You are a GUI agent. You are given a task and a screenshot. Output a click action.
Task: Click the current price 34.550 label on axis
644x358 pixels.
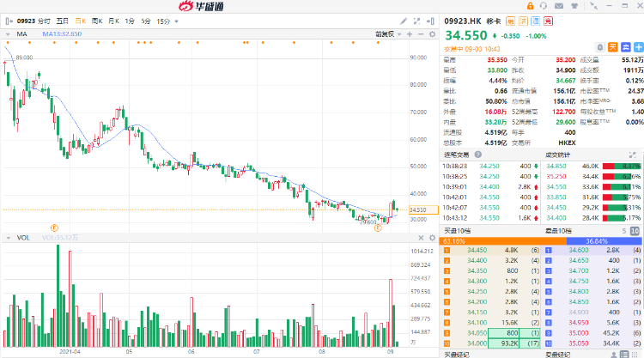click(x=423, y=209)
